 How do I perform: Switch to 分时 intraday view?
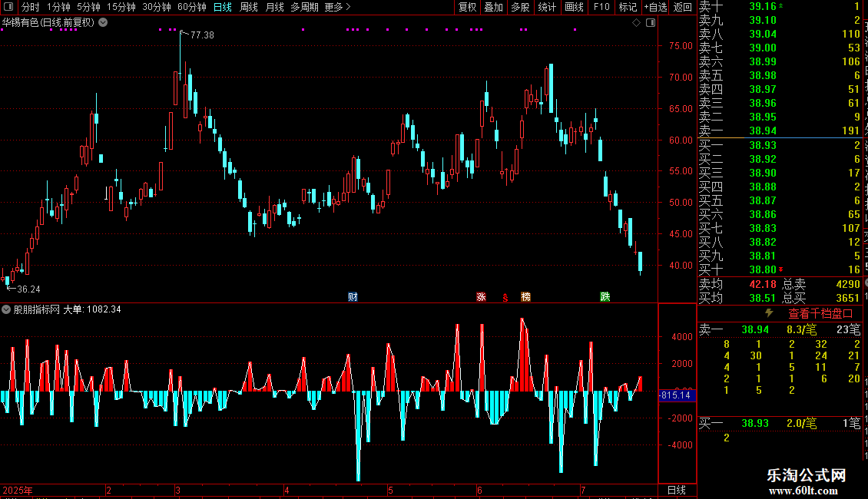31,7
